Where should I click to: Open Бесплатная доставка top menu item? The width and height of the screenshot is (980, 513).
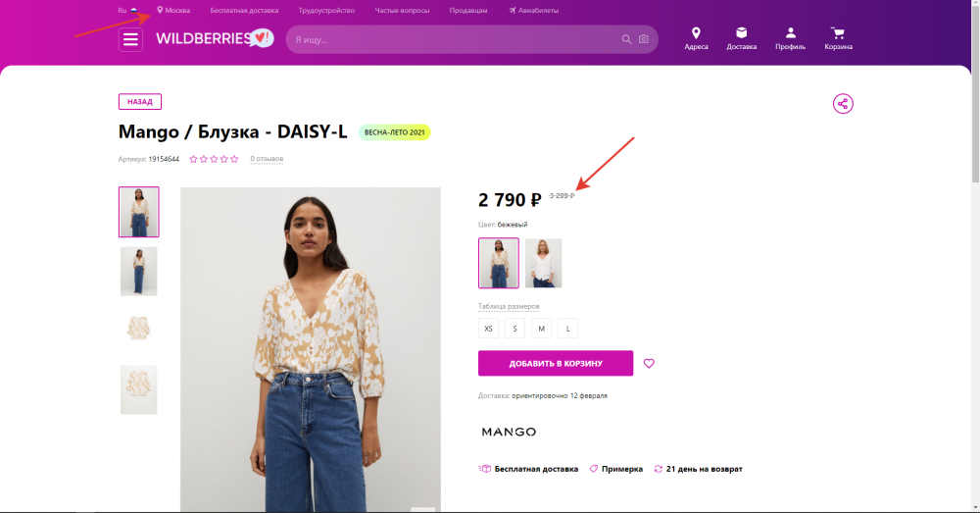(x=244, y=10)
